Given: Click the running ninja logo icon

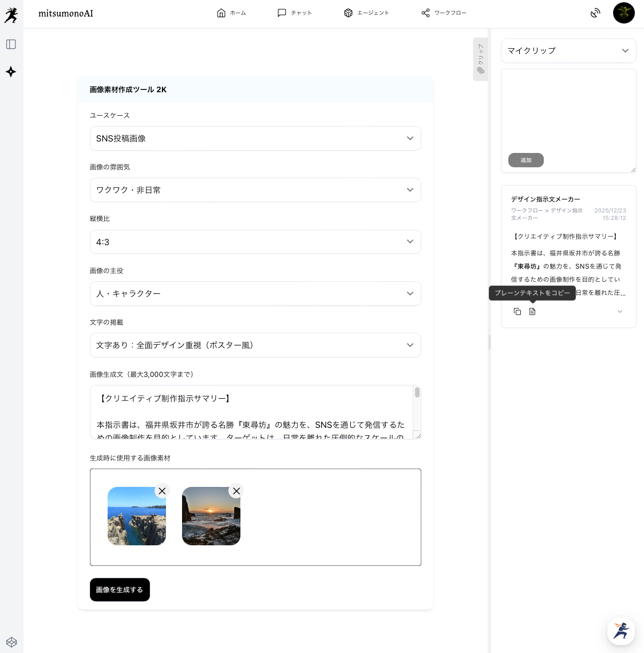Looking at the screenshot, I should [11, 15].
